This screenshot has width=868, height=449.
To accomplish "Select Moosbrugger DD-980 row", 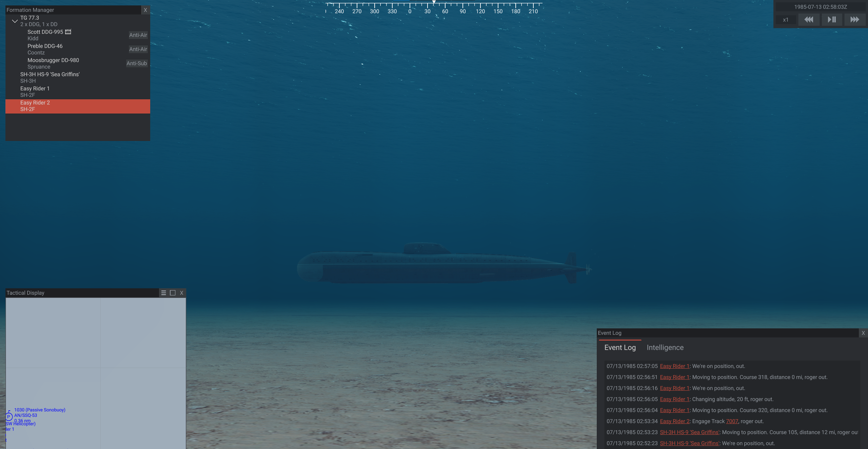I will tap(78, 63).
